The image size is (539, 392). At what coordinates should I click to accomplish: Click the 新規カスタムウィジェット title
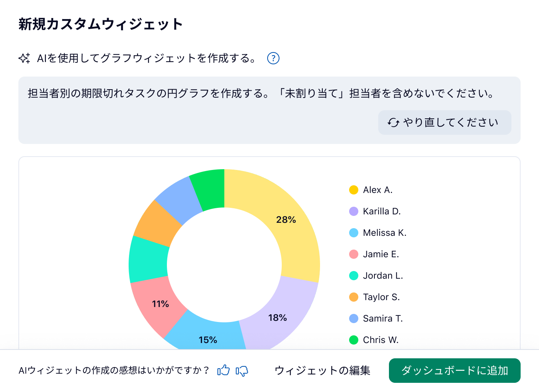coord(100,24)
